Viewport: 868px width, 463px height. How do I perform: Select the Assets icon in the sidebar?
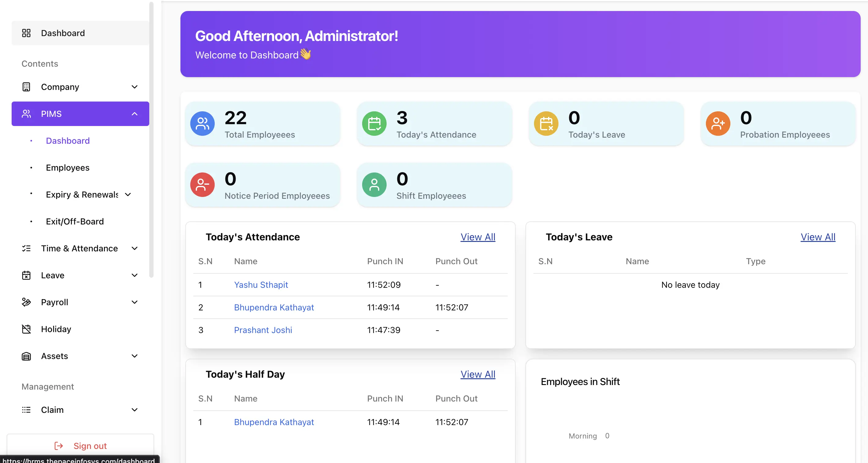coord(26,356)
